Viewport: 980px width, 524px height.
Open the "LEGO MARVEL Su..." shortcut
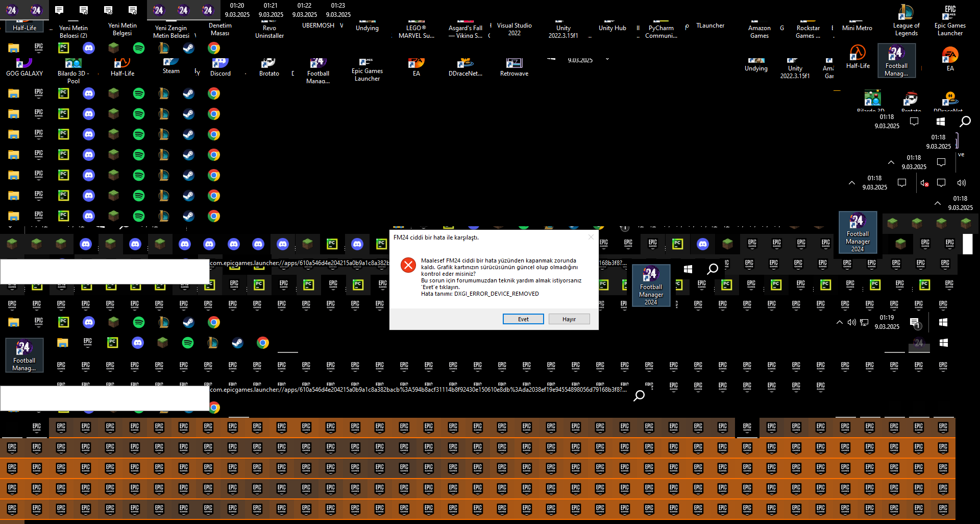[x=416, y=31]
